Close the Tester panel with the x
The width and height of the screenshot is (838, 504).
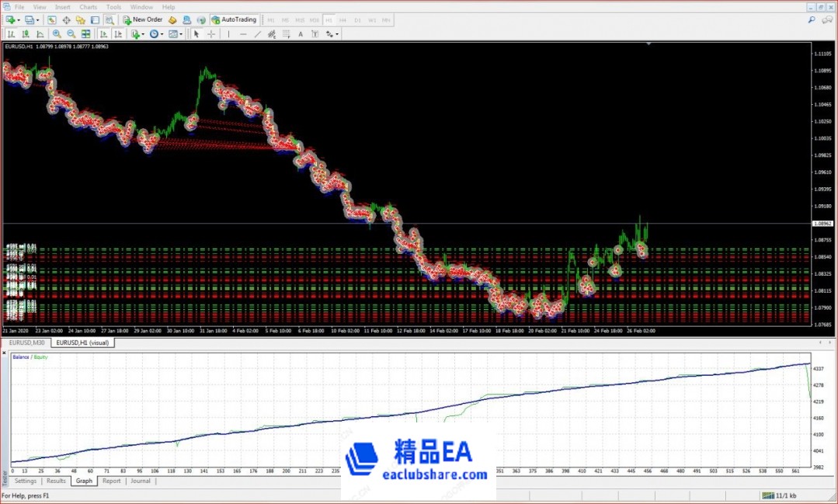tap(5, 353)
